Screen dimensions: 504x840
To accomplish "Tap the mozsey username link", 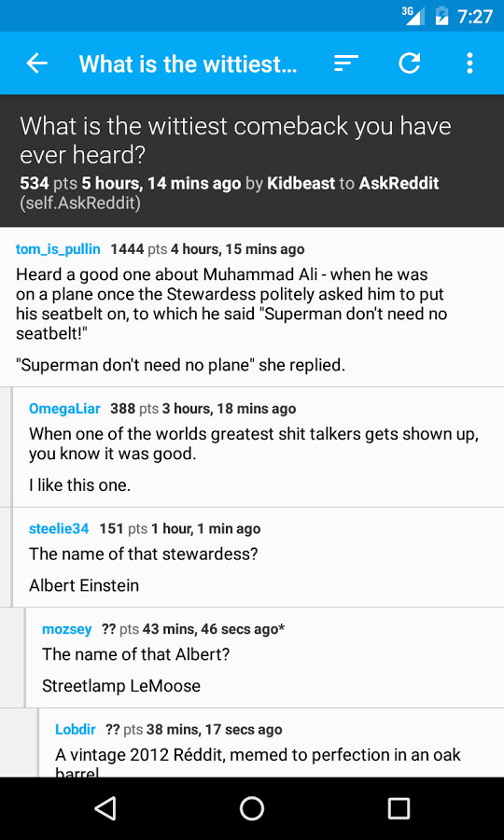I will 67,629.
